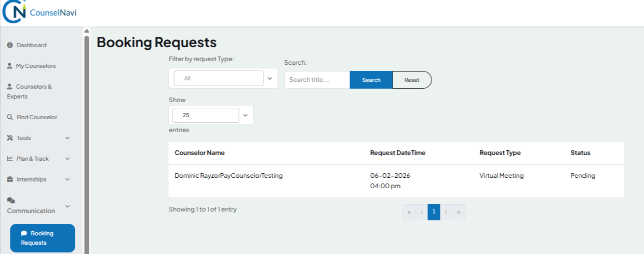Viewport: 644px width, 254px height.
Task: Click the sidebar scroll up arrow
Action: click(x=87, y=30)
